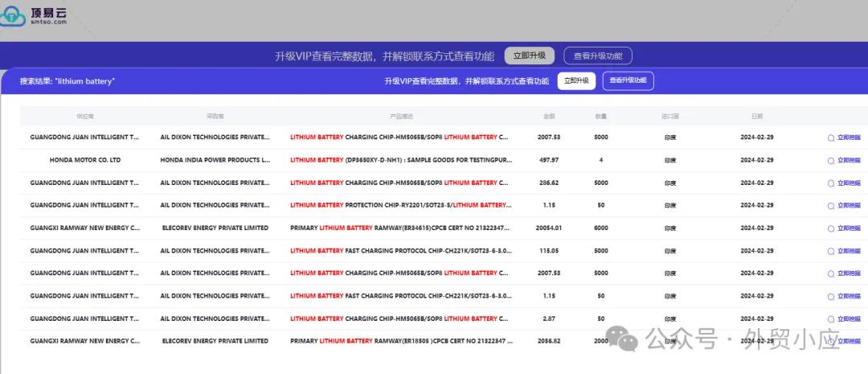Open 立即挖掘 link in Protection Chip row
868x374 pixels.
tap(849, 206)
